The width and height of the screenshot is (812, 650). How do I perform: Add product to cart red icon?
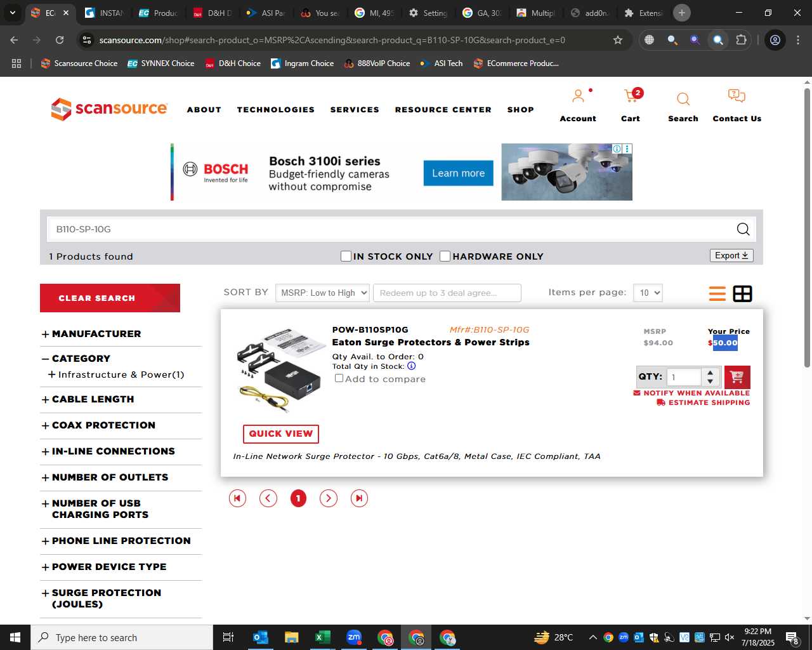[737, 377]
